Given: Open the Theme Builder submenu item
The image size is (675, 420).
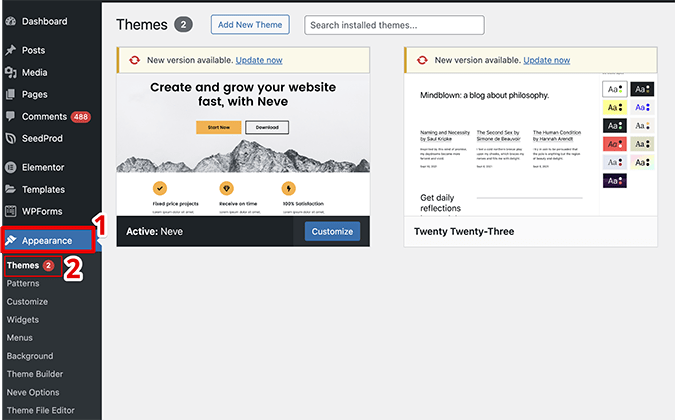Looking at the screenshot, I should pos(35,374).
